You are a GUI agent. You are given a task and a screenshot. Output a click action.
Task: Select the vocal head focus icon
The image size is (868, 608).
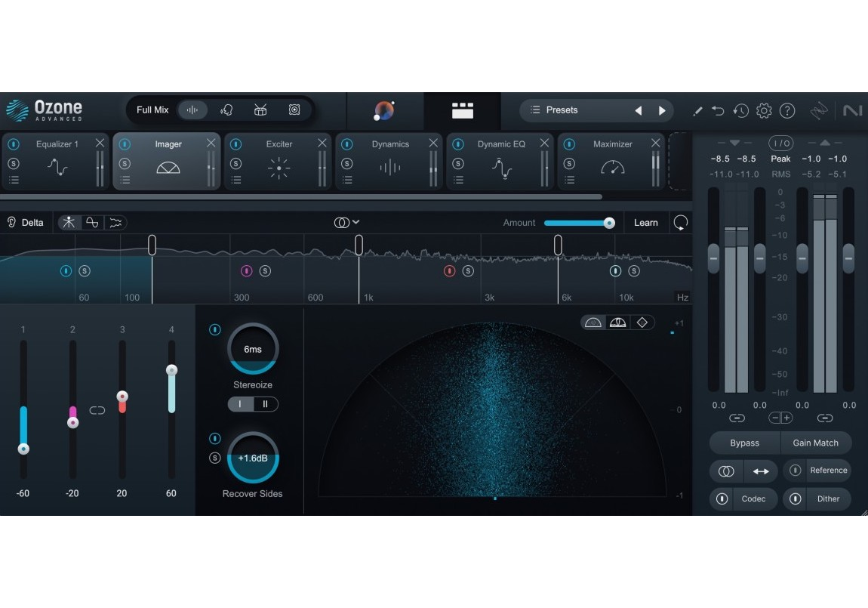226,110
